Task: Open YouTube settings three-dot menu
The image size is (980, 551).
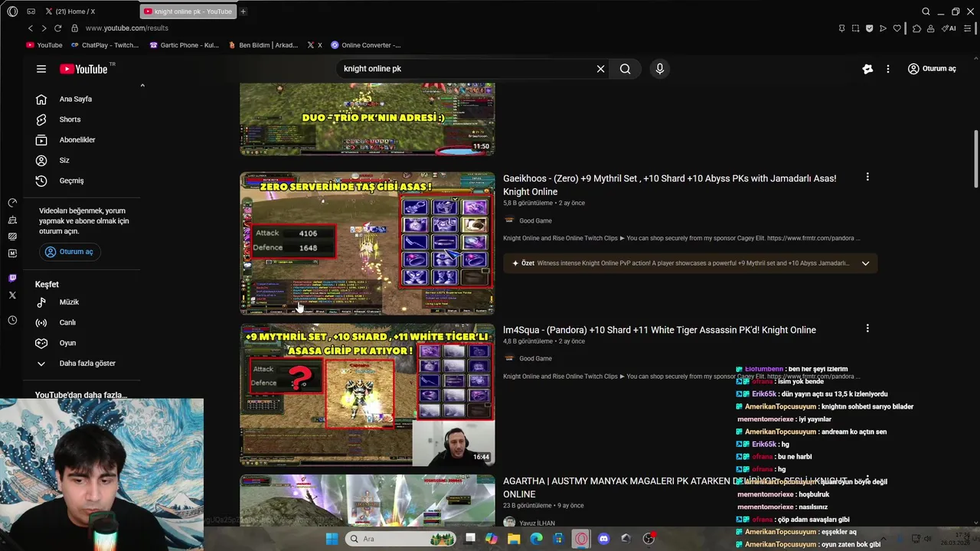Action: (x=887, y=69)
